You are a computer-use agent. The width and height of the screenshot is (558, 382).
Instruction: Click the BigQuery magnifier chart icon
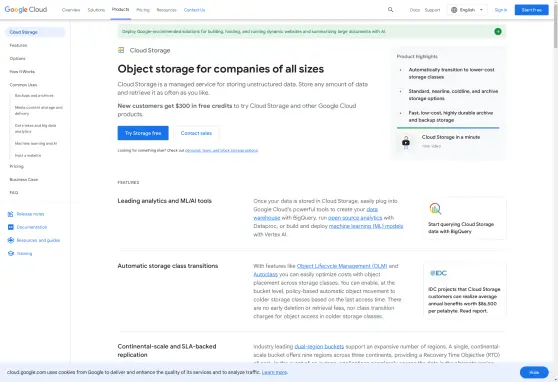(x=435, y=209)
